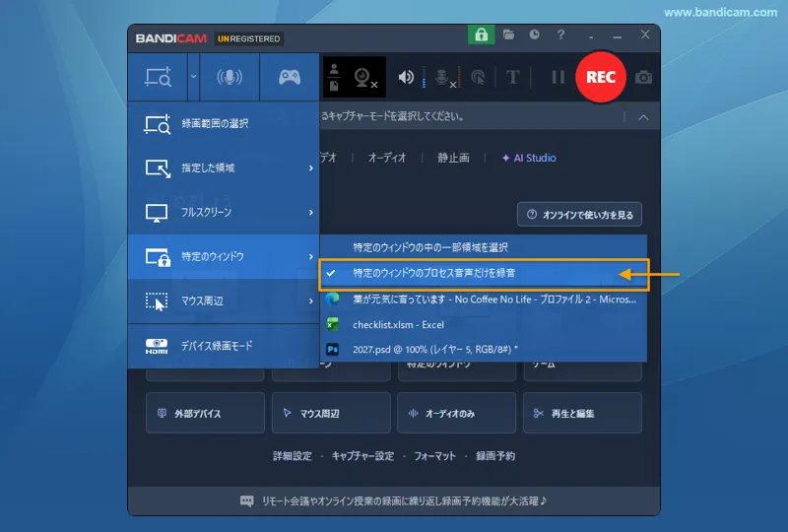Select the 2027.psd Photoshop window

pos(483,349)
